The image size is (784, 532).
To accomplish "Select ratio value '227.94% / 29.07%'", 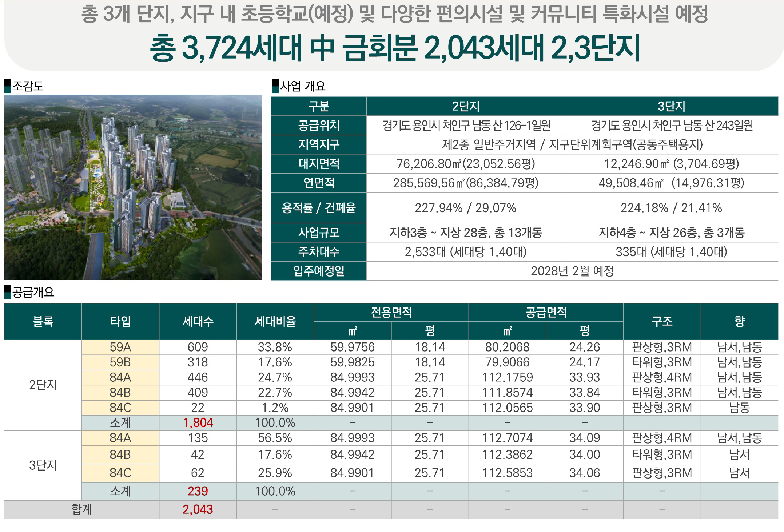I will tap(466, 208).
